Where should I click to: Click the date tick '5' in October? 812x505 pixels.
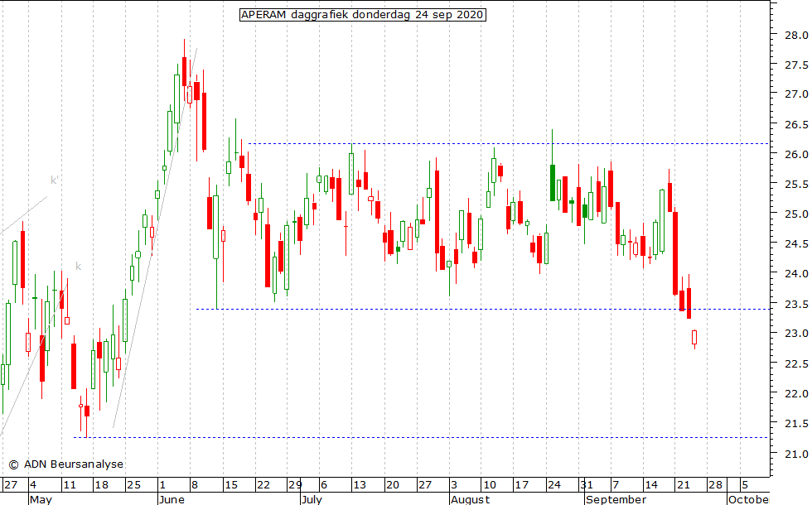click(745, 485)
